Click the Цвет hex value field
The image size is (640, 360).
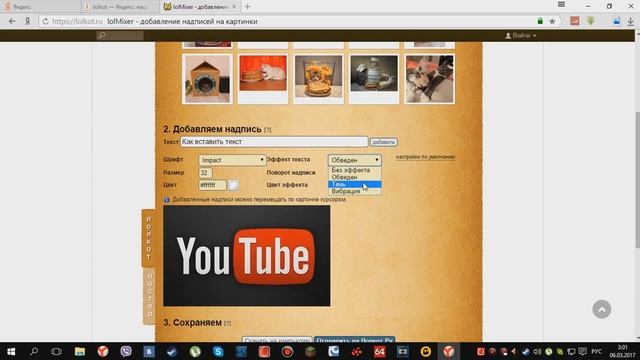pyautogui.click(x=212, y=185)
